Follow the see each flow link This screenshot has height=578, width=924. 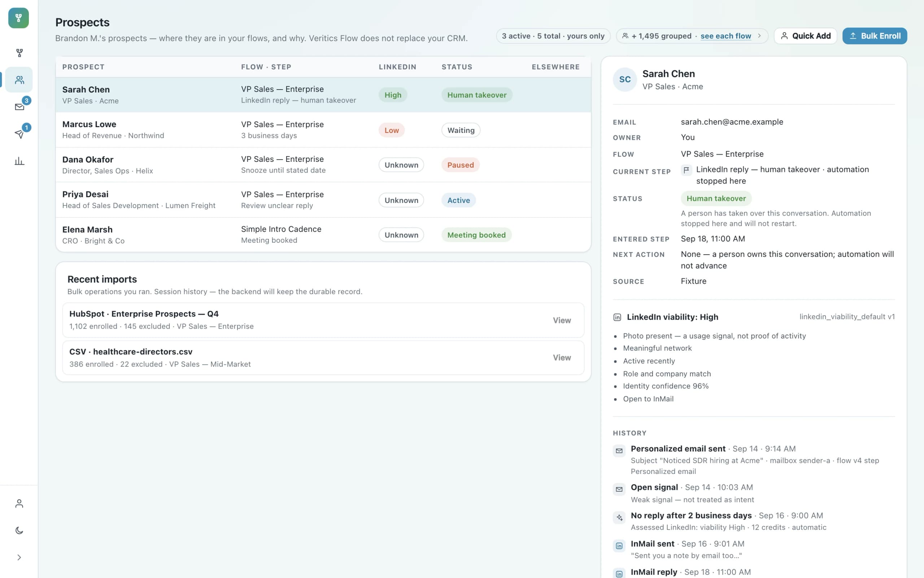coord(725,36)
